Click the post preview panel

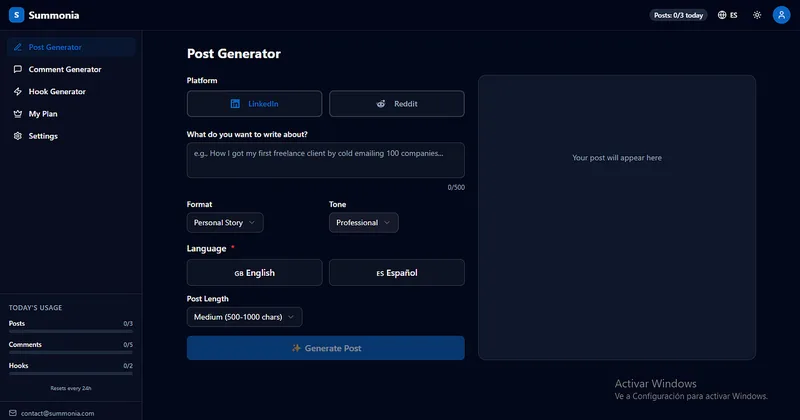click(x=617, y=217)
